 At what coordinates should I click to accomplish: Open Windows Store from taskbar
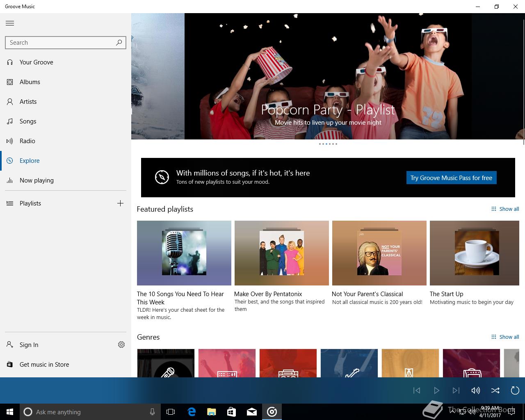[231, 412]
